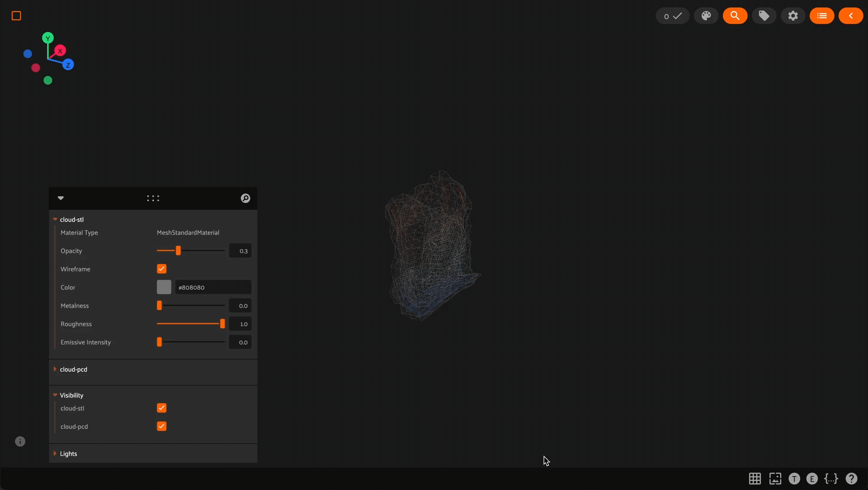
Task: Open the #808080 color swatch
Action: coord(164,287)
